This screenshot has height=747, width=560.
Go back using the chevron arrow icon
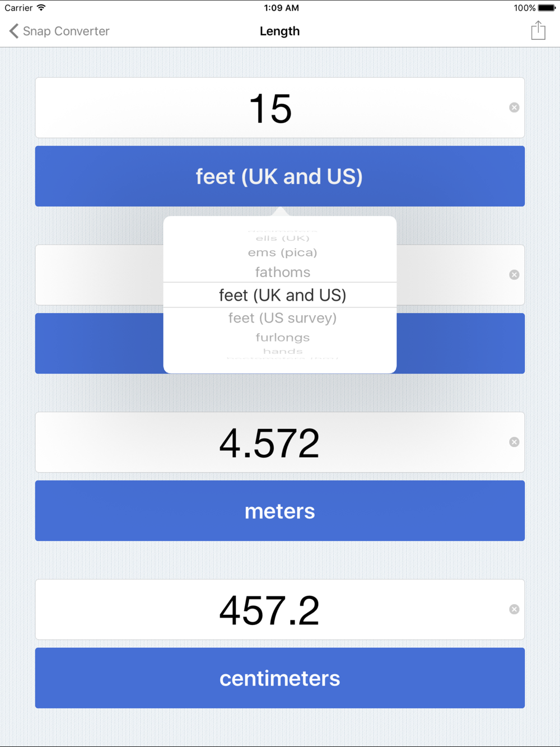click(x=14, y=31)
